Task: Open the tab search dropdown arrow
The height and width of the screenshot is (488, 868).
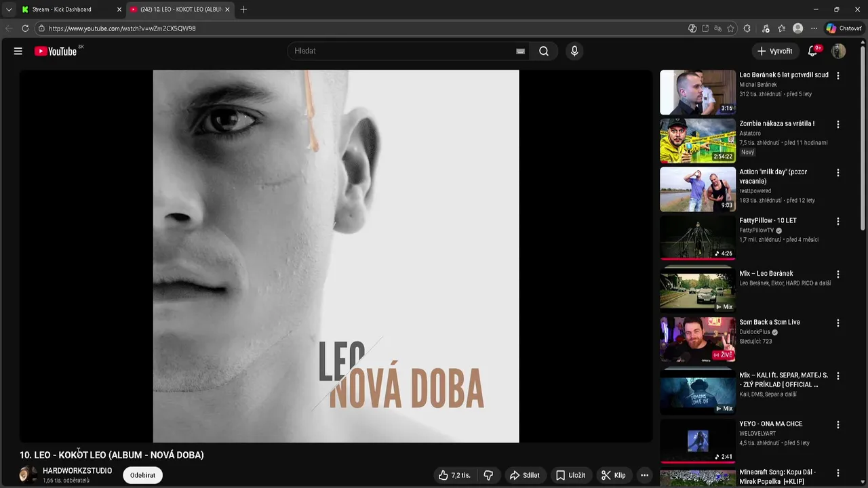Action: coord(9,9)
